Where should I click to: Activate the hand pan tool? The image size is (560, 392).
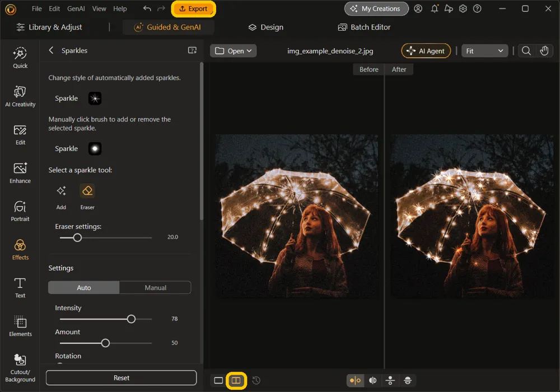click(544, 51)
